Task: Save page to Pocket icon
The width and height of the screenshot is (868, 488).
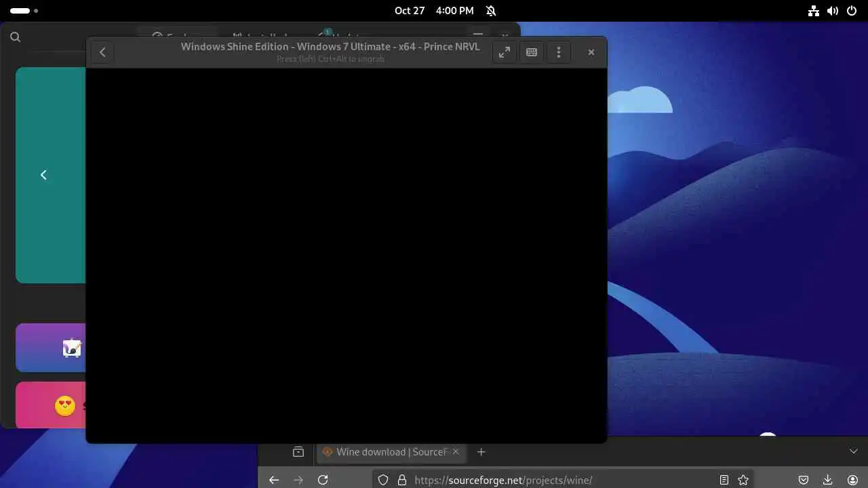Action: pyautogui.click(x=804, y=480)
